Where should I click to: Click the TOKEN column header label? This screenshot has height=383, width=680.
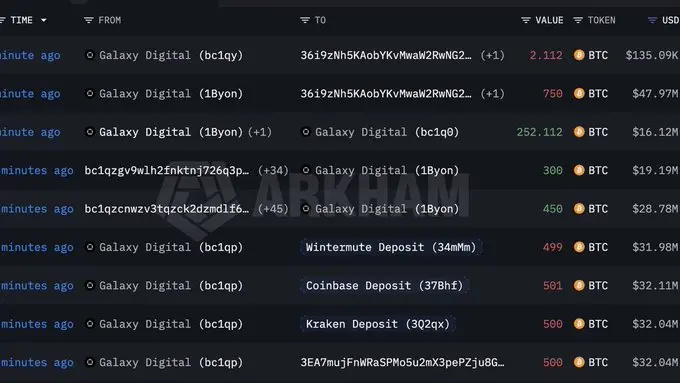[x=602, y=20]
